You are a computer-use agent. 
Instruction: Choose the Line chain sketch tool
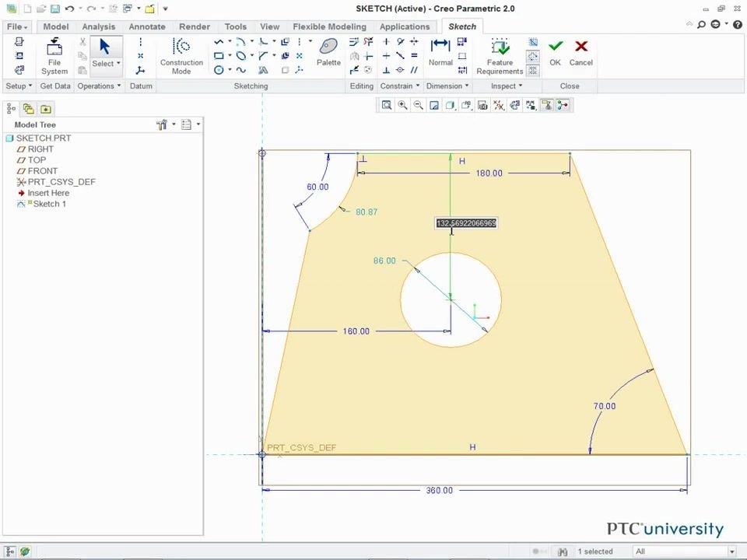[x=219, y=42]
